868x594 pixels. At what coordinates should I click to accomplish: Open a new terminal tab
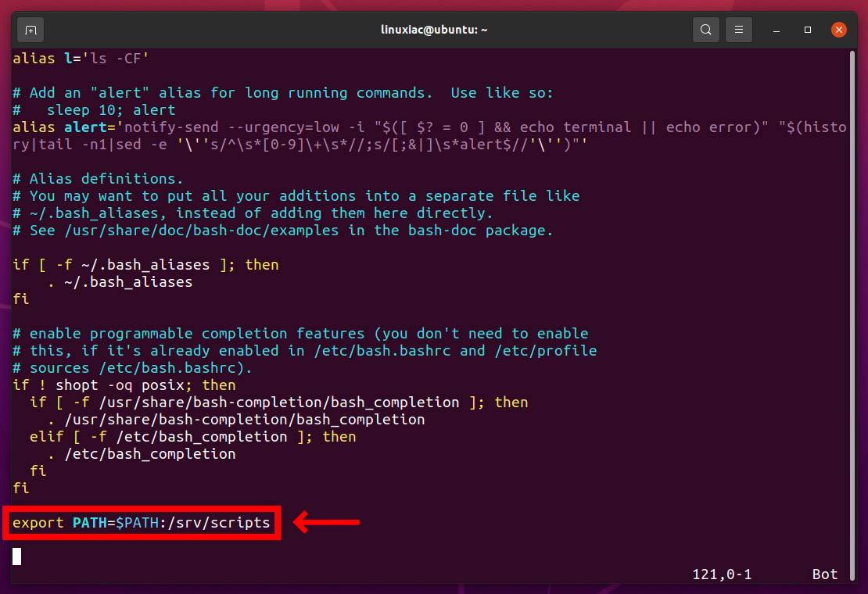[30, 30]
